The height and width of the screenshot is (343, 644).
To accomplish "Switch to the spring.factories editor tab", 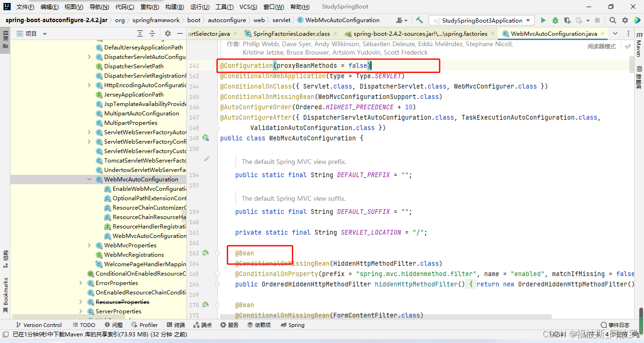I will click(x=420, y=33).
